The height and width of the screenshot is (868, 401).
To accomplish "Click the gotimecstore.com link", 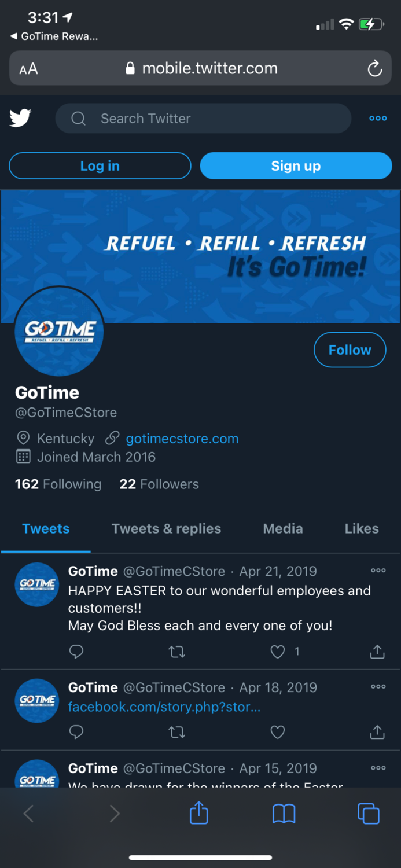I will point(182,438).
